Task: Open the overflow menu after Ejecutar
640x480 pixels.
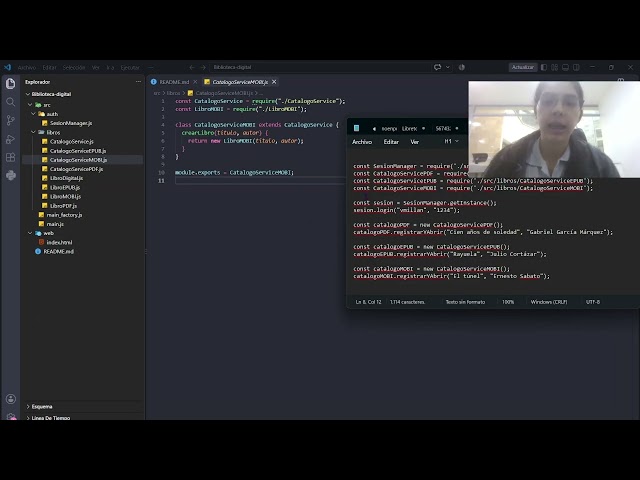Action: pos(151,68)
